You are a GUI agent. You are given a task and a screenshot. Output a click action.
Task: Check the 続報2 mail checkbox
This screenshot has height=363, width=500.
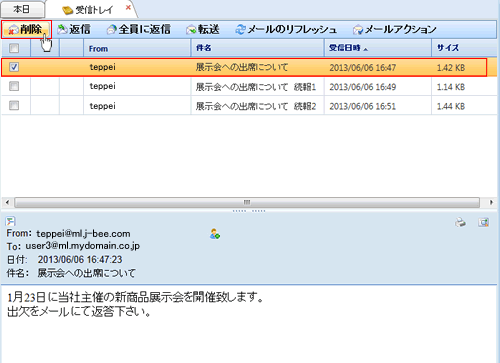(14, 106)
